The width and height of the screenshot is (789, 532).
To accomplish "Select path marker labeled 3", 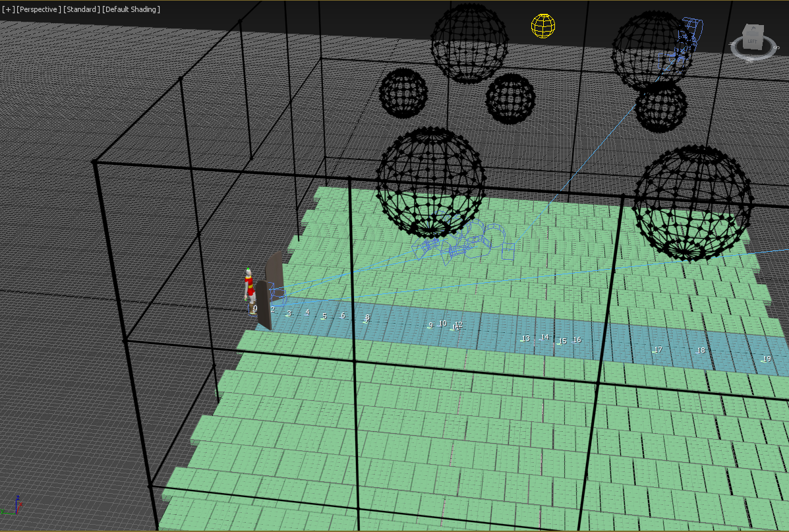I will tap(288, 314).
